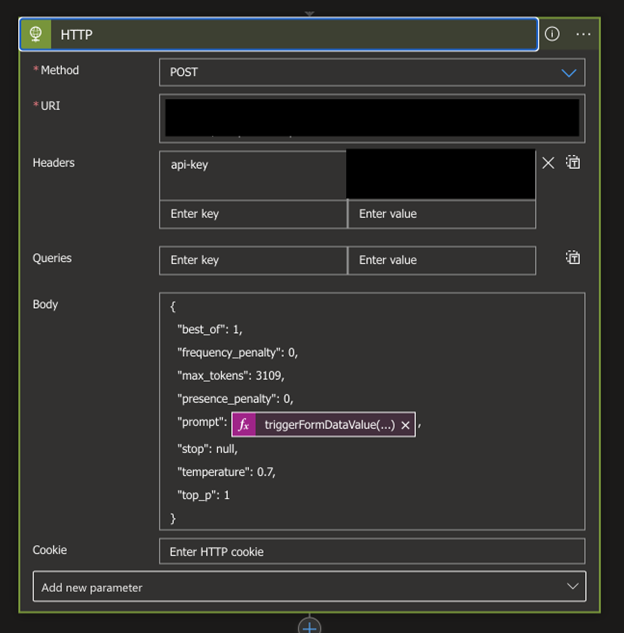Click the Queries Enter value field
Screen dimensions: 624x633
441,260
